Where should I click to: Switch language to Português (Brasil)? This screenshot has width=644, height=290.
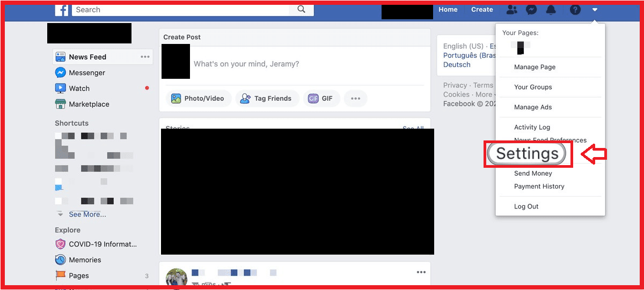click(x=470, y=55)
